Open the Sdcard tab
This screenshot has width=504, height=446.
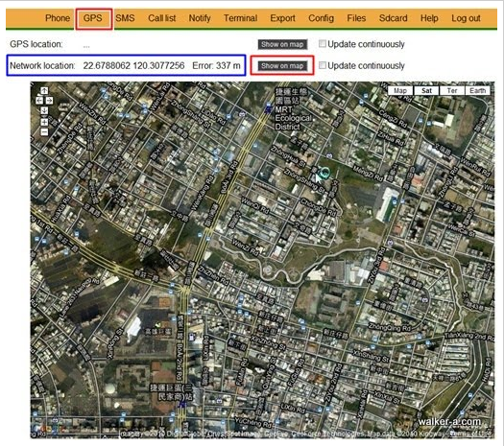(x=393, y=18)
